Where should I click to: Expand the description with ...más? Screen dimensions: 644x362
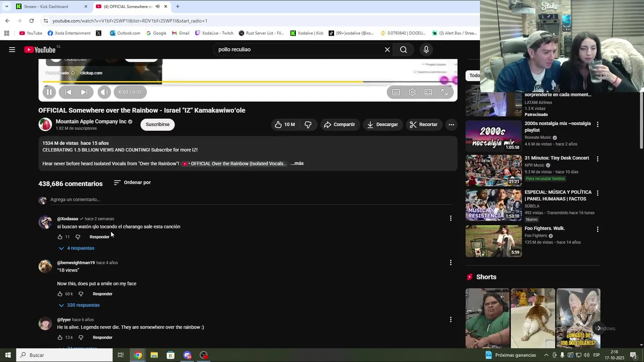pyautogui.click(x=297, y=163)
